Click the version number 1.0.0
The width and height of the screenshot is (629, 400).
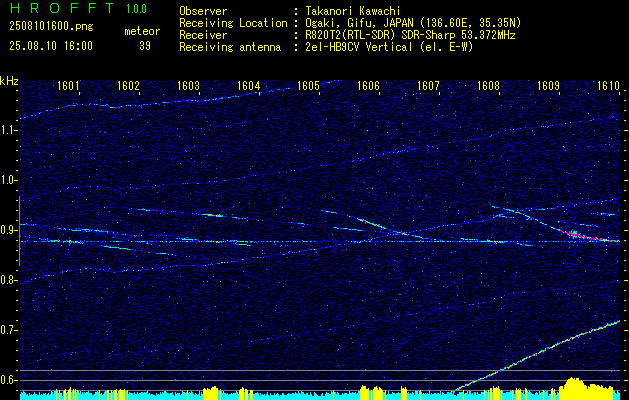[x=136, y=9]
